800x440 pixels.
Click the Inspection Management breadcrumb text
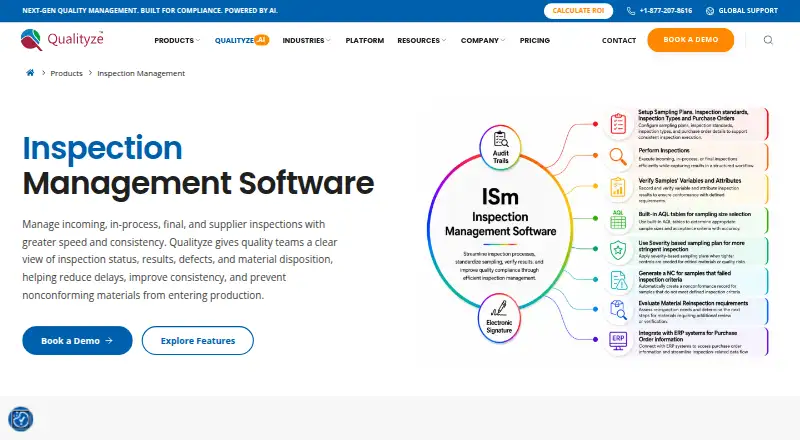click(141, 73)
